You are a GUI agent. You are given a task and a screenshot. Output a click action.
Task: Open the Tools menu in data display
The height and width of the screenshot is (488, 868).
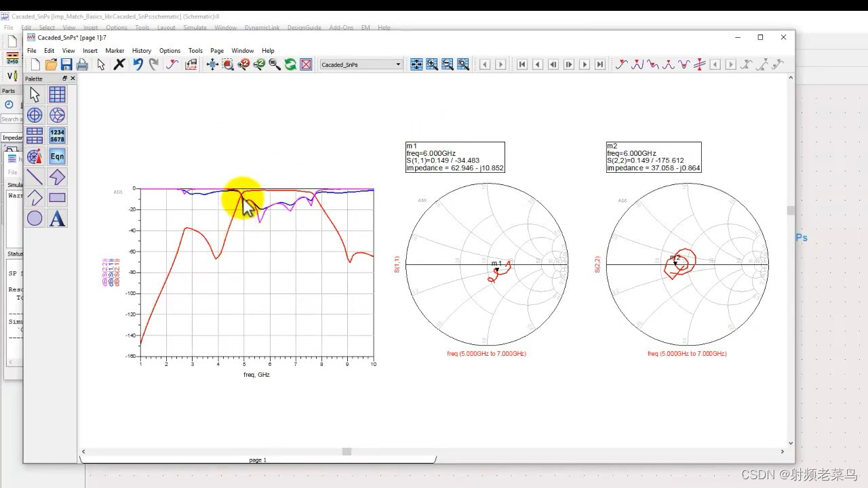(195, 51)
